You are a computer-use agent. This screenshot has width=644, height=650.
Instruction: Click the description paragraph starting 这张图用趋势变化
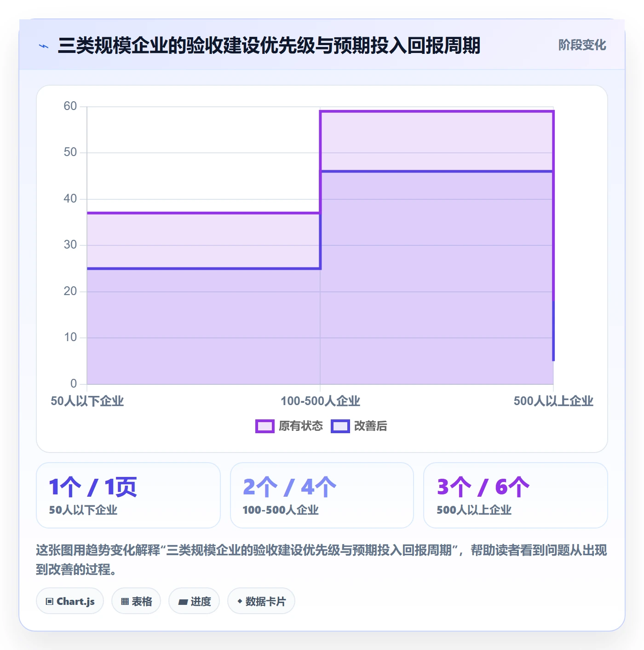click(322, 560)
